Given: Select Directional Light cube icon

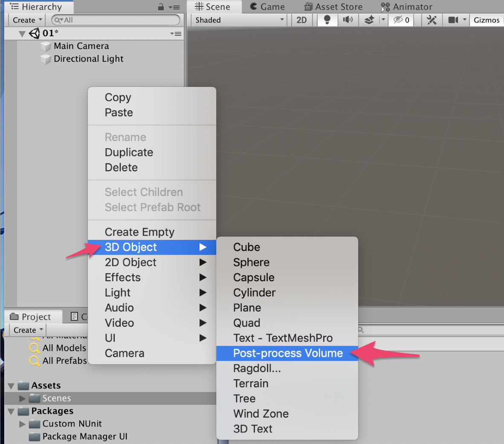Looking at the screenshot, I should pos(46,59).
